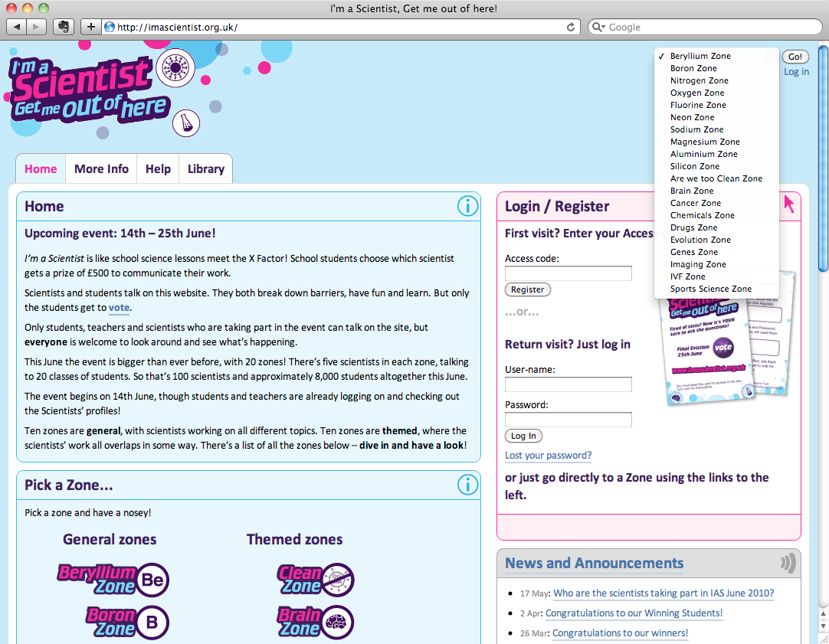Click the Register button

pyautogui.click(x=528, y=289)
